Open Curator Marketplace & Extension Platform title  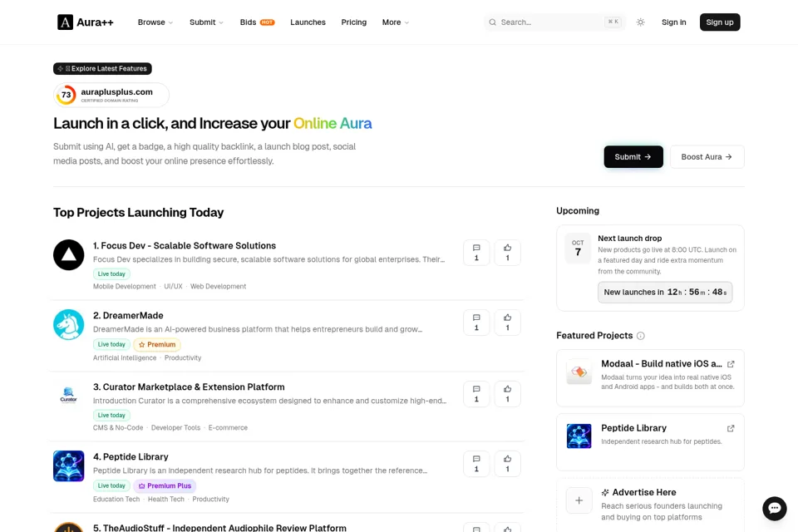[189, 387]
